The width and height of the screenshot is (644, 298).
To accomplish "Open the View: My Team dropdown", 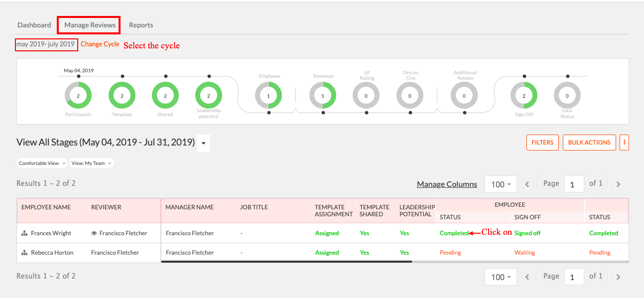I will 92,163.
